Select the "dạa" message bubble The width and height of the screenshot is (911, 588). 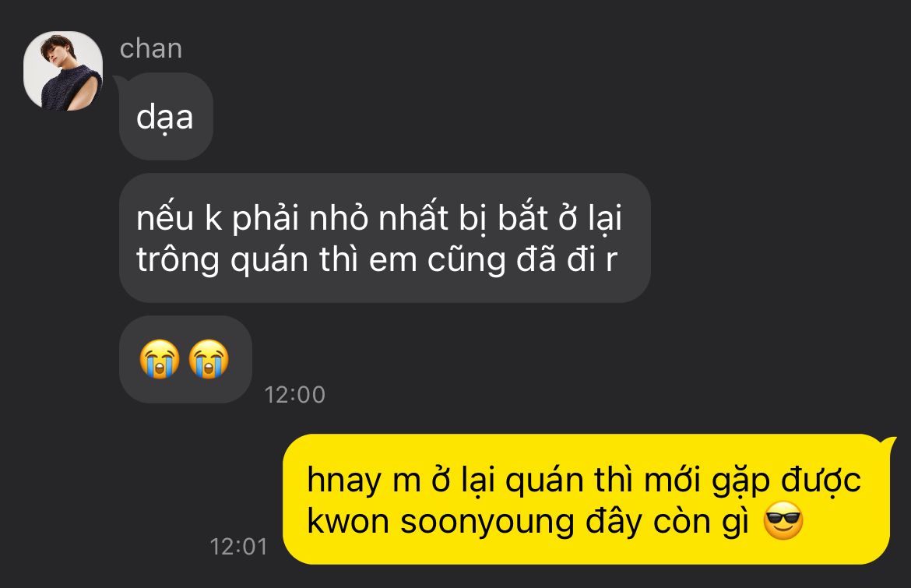[x=166, y=116]
